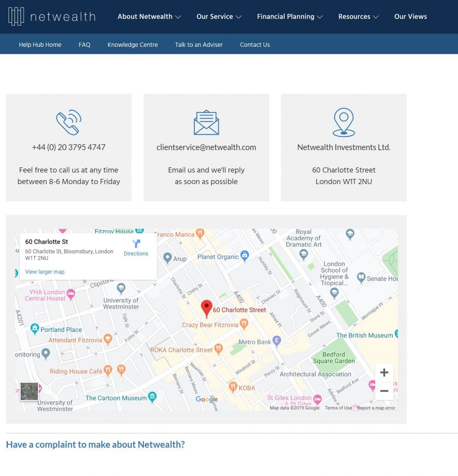Image resolution: width=458 pixels, height=476 pixels.
Task: Click the Directions arrow icon on map card
Action: tap(136, 243)
